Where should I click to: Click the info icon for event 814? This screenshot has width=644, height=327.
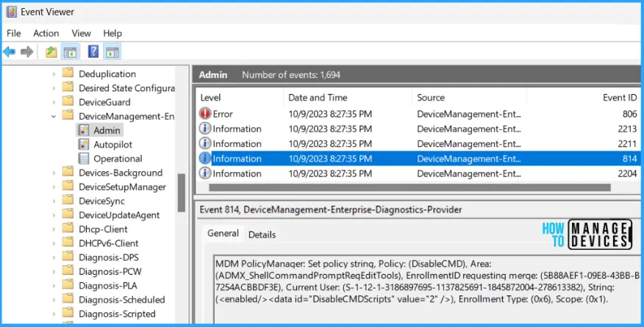204,159
